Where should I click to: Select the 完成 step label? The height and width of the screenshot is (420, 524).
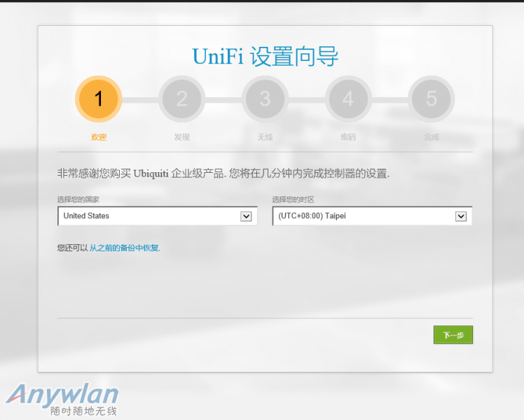432,137
